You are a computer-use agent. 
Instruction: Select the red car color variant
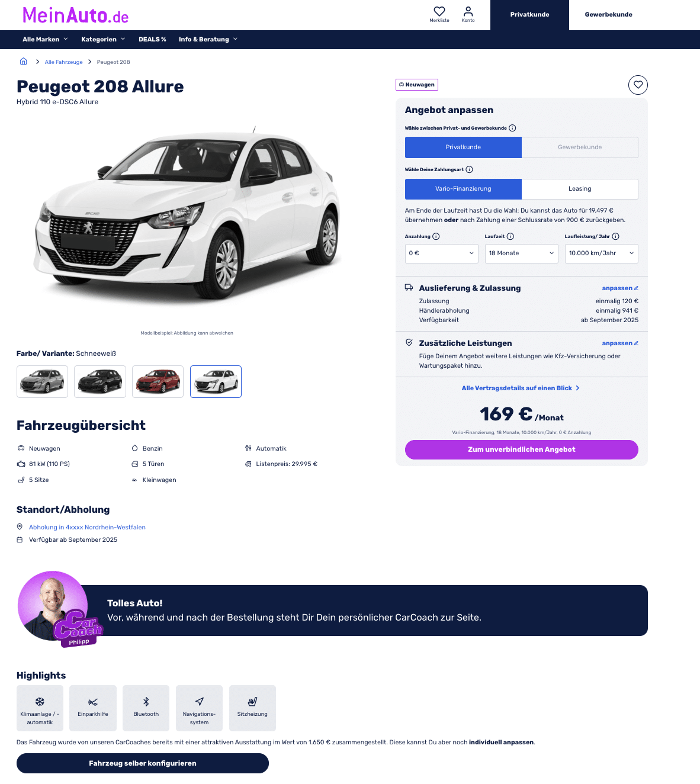pos(158,382)
